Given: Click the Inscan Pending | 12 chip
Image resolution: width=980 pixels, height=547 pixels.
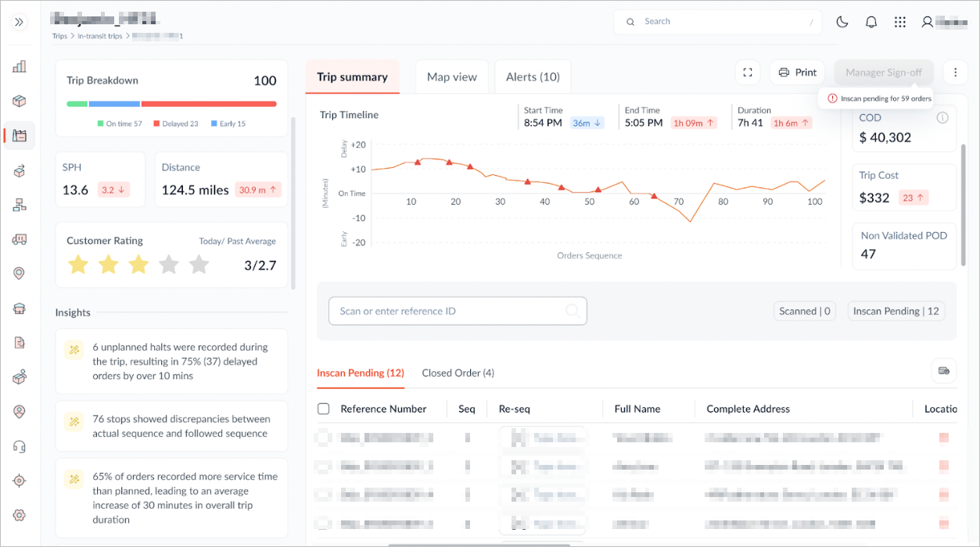Looking at the screenshot, I should coord(896,311).
